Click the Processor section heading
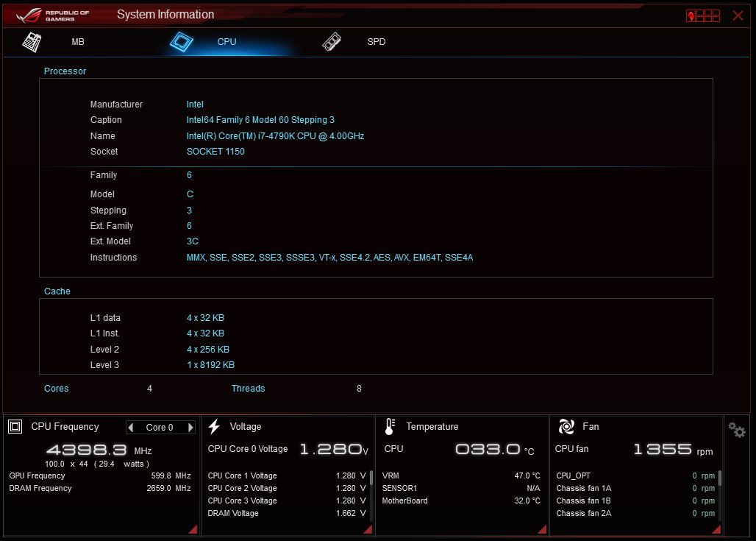The width and height of the screenshot is (756, 541). coord(65,71)
